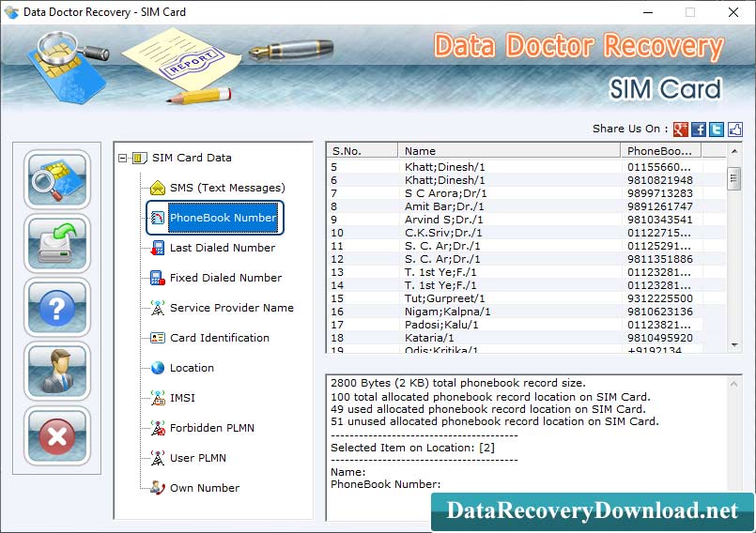Click the SMS envelope icon in tree
The height and width of the screenshot is (533, 756).
pyautogui.click(x=158, y=188)
